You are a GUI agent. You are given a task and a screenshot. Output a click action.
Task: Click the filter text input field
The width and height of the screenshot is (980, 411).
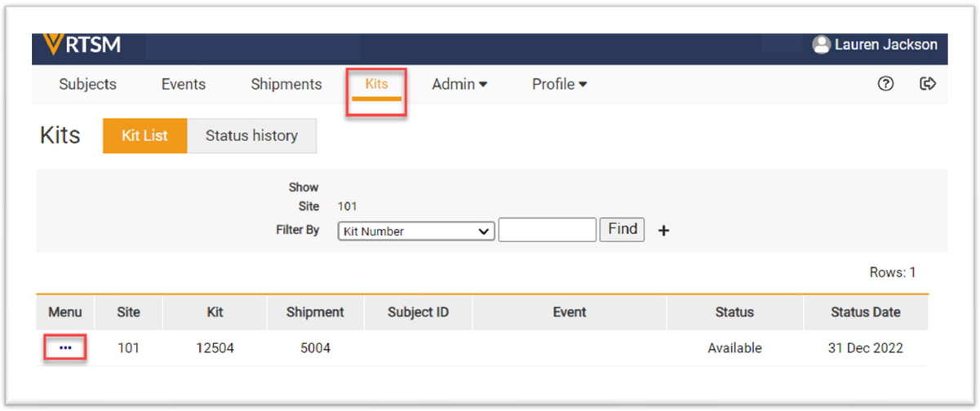547,230
